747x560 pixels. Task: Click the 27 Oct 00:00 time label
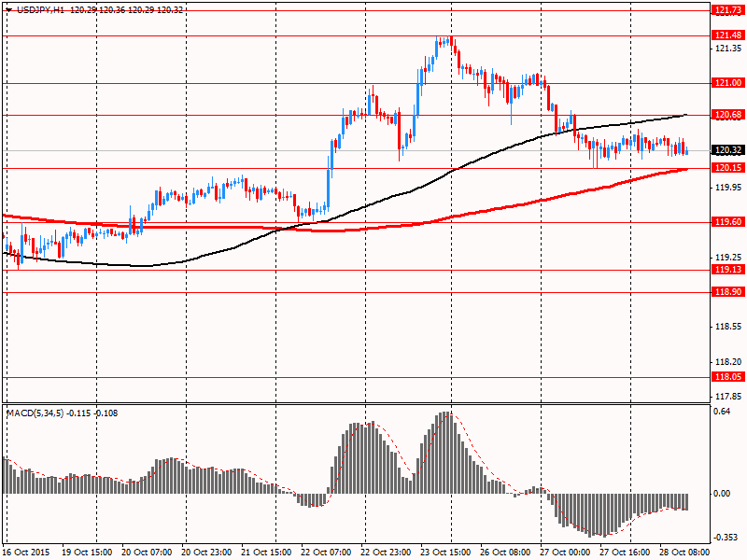coord(565,553)
